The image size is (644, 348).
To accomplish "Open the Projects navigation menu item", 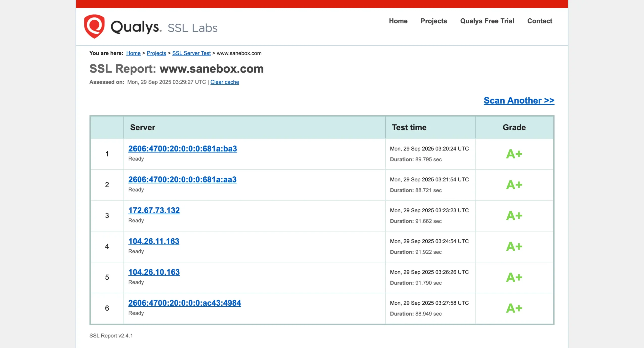I will [x=434, y=21].
